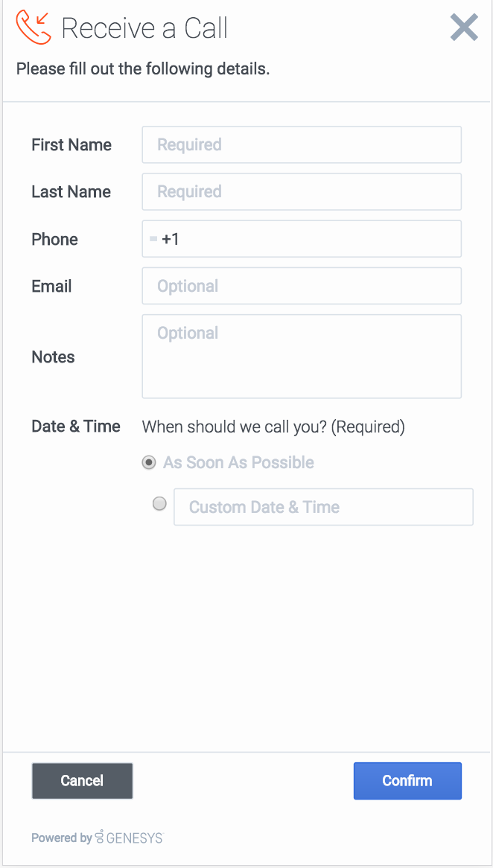Click the Date & Time field label
Screen dimensions: 493x868
75,426
